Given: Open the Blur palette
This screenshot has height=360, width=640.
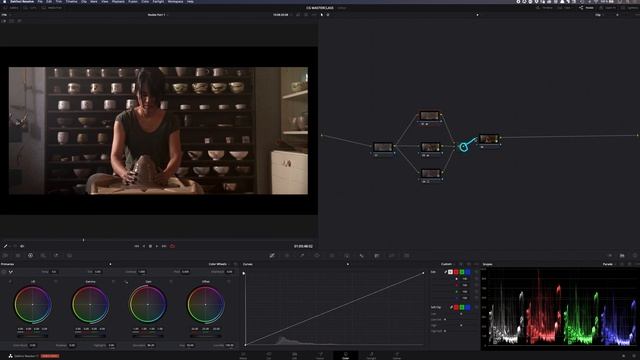Looking at the screenshot, I should pos(362,256).
